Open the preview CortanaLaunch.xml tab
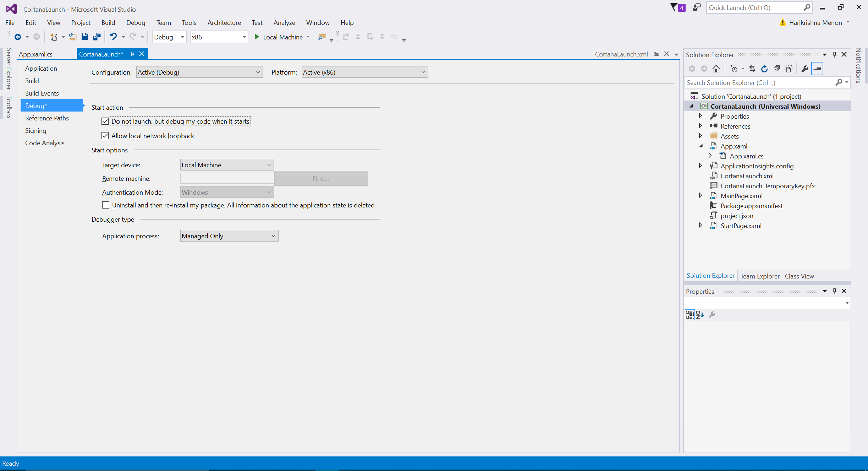Viewport: 868px width, 471px height. tap(621, 54)
